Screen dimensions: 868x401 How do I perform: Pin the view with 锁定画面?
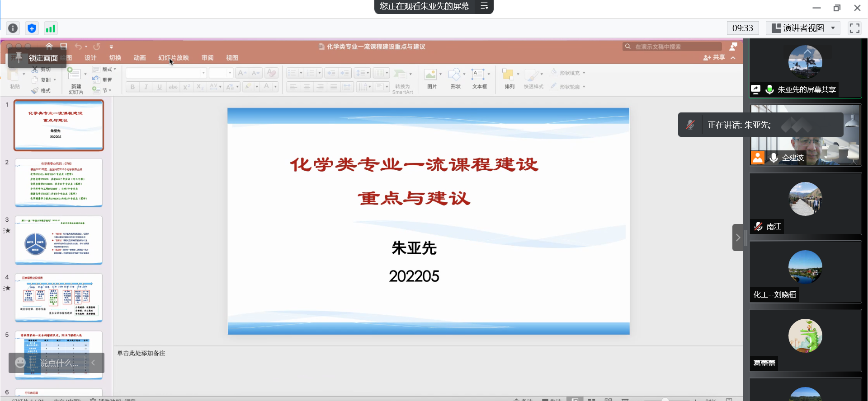(37, 58)
